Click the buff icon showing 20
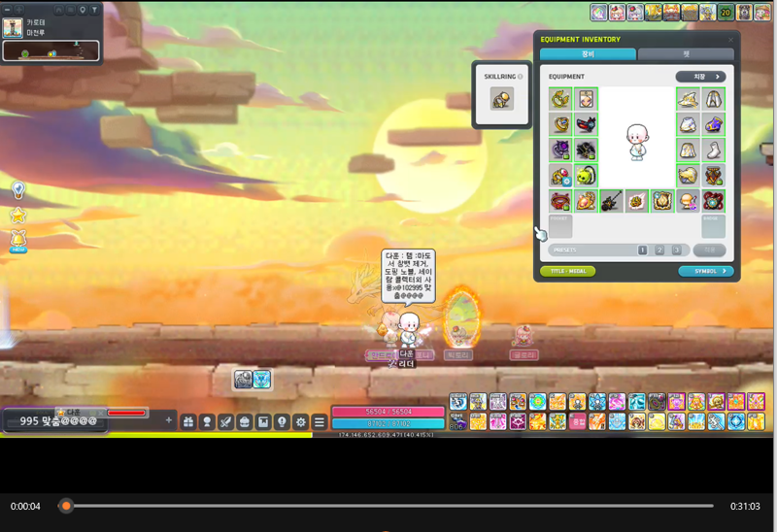Screen dimensions: 777x532 point(726,13)
